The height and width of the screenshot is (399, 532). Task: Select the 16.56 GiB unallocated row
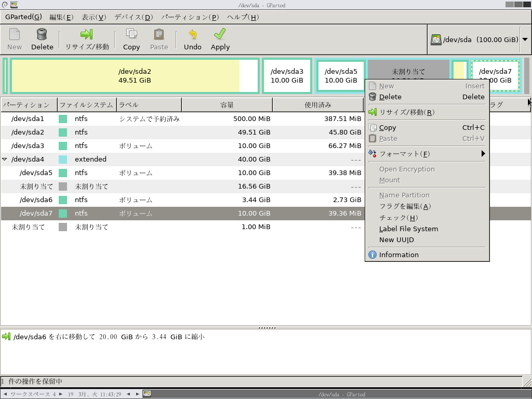click(x=182, y=187)
